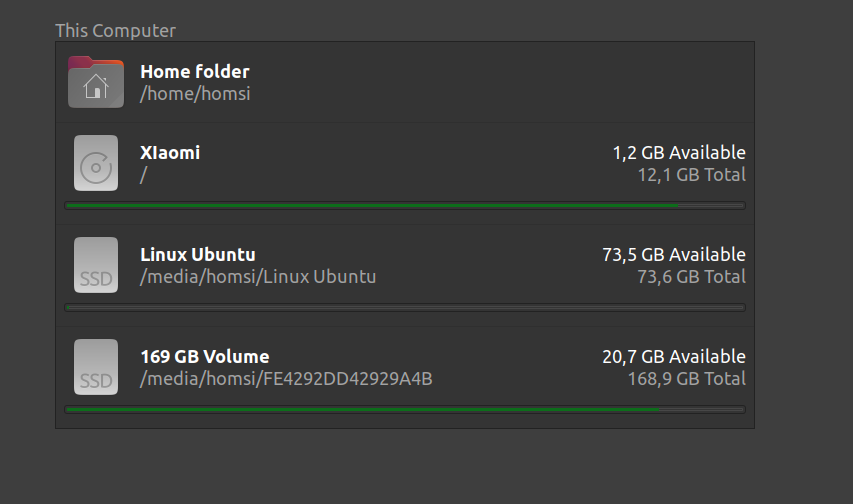The image size is (853, 504).
Task: Open the Linux Ubuntu volume title
Action: (197, 254)
